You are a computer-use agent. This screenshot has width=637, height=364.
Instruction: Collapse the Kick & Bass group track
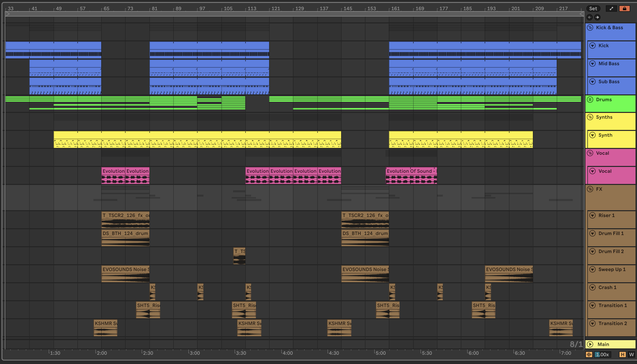(x=590, y=27)
